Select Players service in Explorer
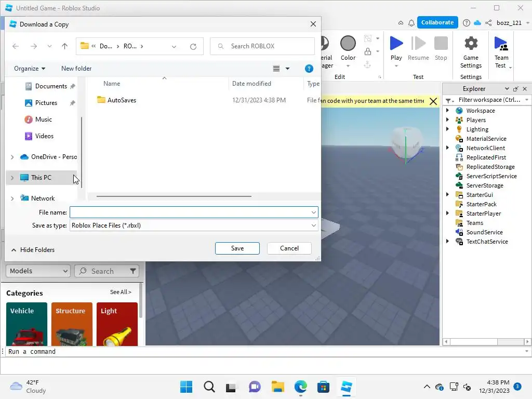This screenshot has width=532, height=399. (476, 120)
